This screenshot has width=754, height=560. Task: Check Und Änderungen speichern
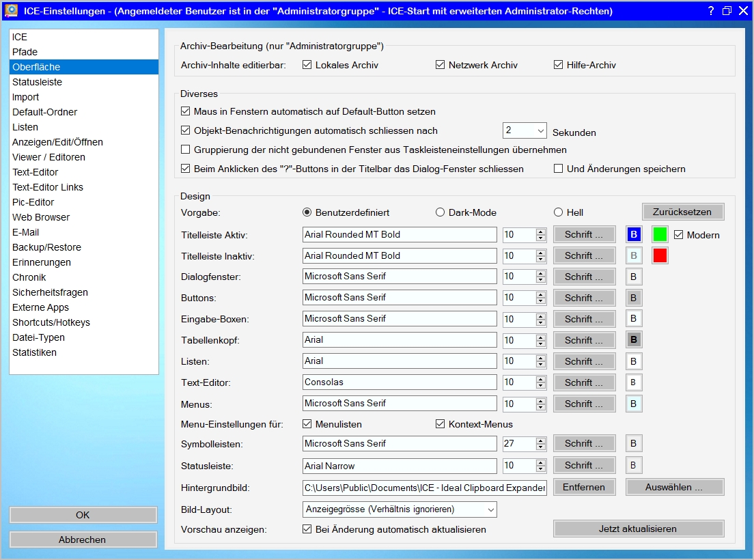558,169
